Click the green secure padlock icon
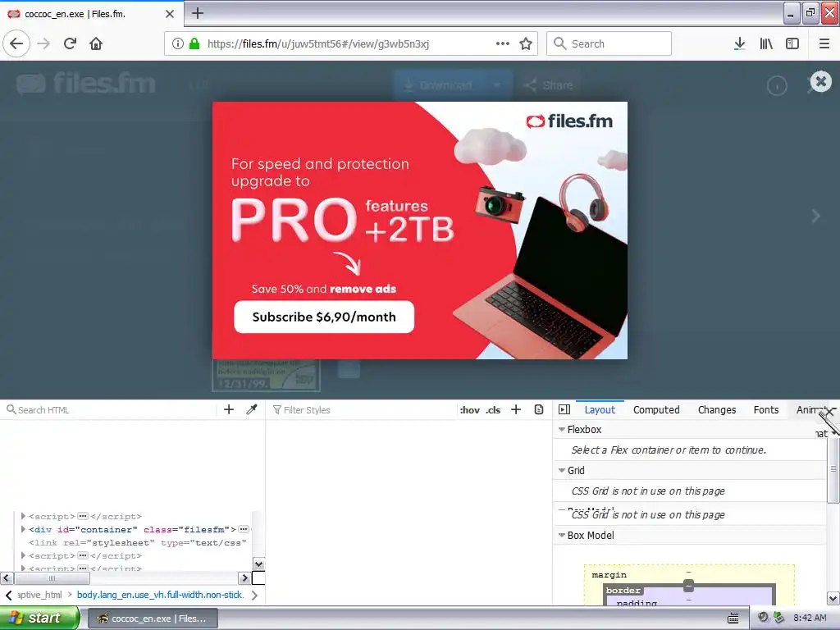This screenshot has height=630, width=840. point(194,43)
